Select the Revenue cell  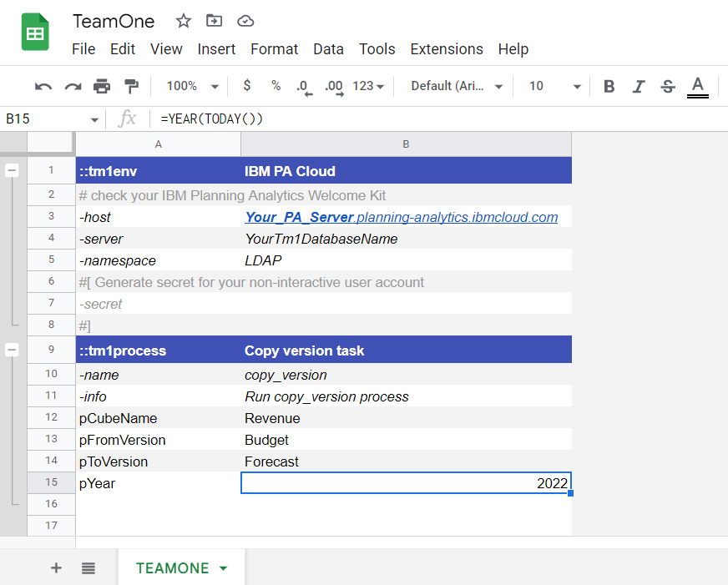[x=407, y=418]
